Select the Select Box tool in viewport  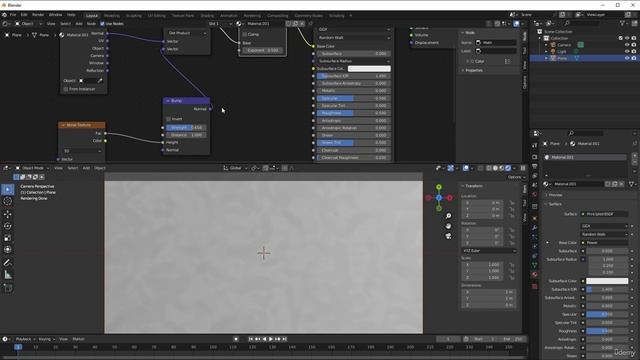coord(8,190)
